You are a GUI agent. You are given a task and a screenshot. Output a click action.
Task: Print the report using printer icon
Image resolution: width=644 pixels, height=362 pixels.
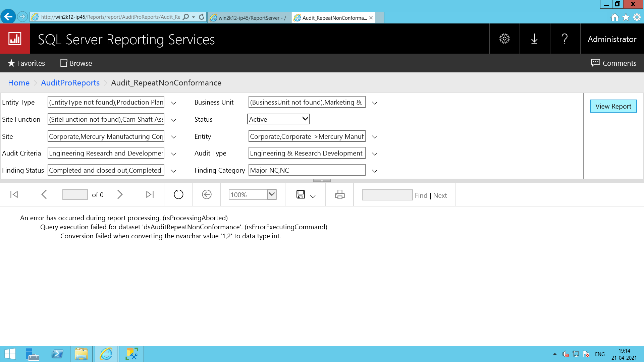coord(340,194)
